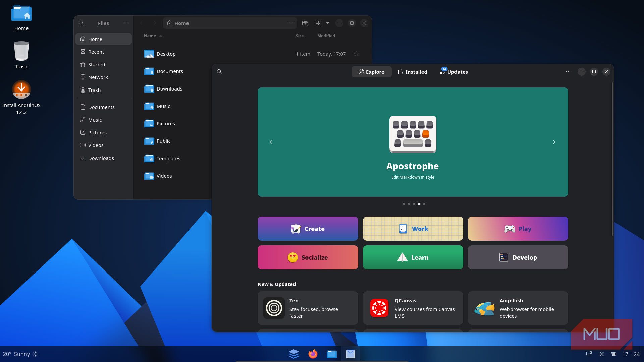This screenshot has height=362, width=644.
Task: Open the Home path bar options menu
Action: 291,23
